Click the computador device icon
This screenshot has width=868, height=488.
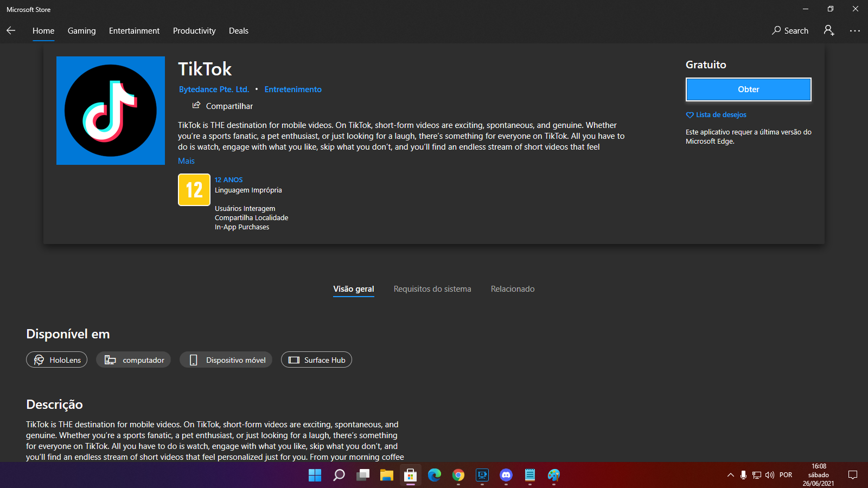pyautogui.click(x=110, y=360)
